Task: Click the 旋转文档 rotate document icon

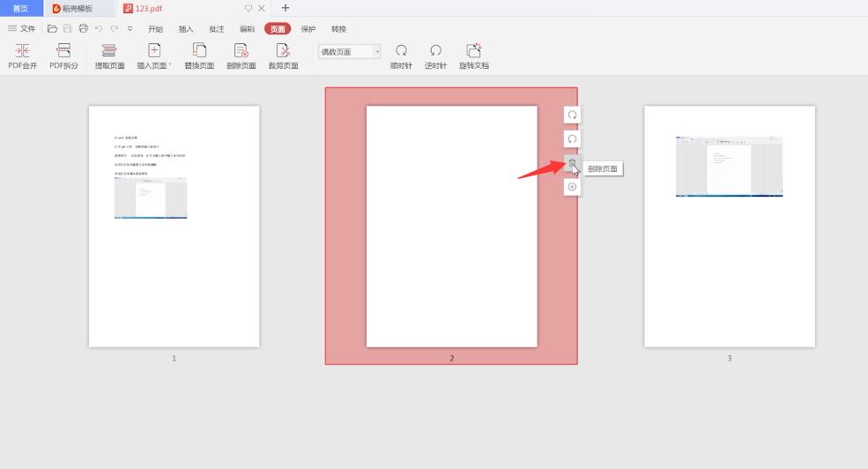Action: pyautogui.click(x=474, y=50)
